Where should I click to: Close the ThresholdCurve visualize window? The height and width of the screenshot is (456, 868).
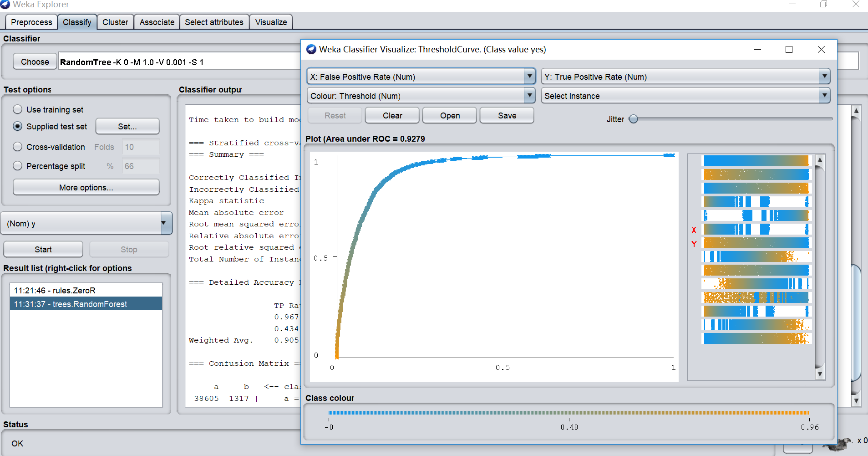coord(821,49)
